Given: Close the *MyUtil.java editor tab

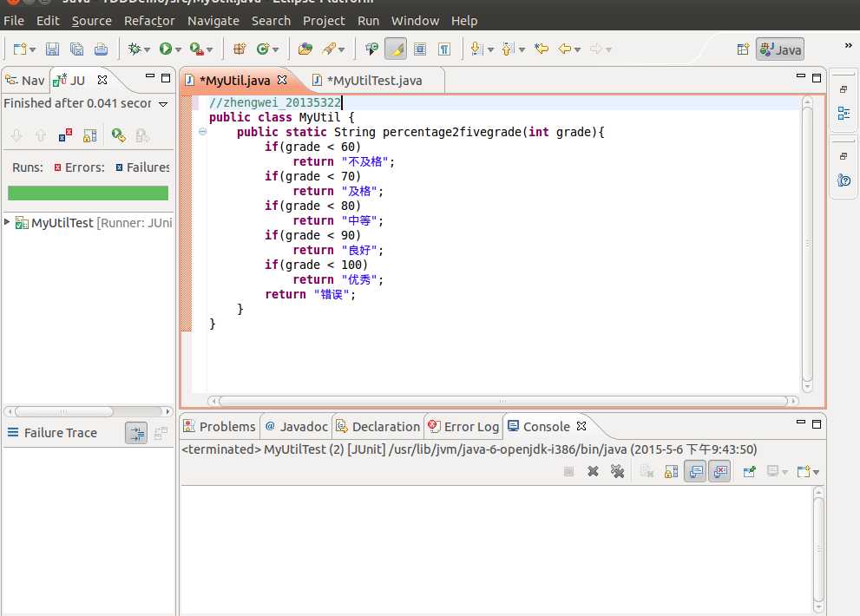Looking at the screenshot, I should click(x=282, y=80).
